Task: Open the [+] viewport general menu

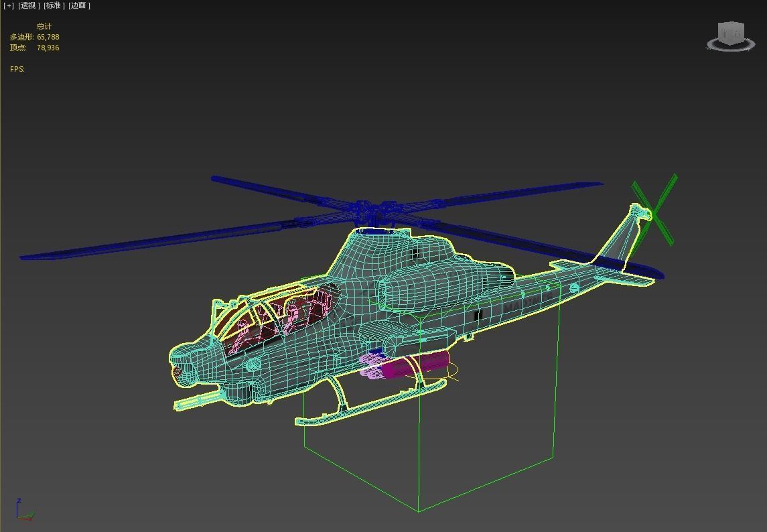Action: [x=9, y=6]
